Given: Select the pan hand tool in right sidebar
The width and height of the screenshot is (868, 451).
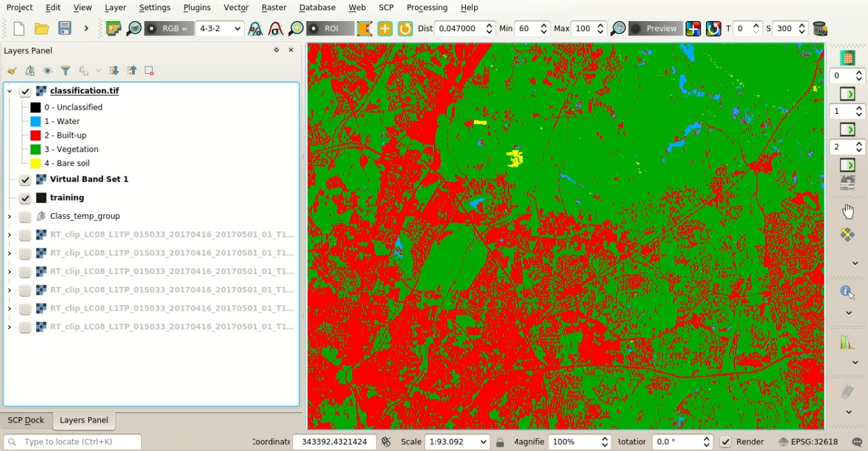Looking at the screenshot, I should pos(848,211).
